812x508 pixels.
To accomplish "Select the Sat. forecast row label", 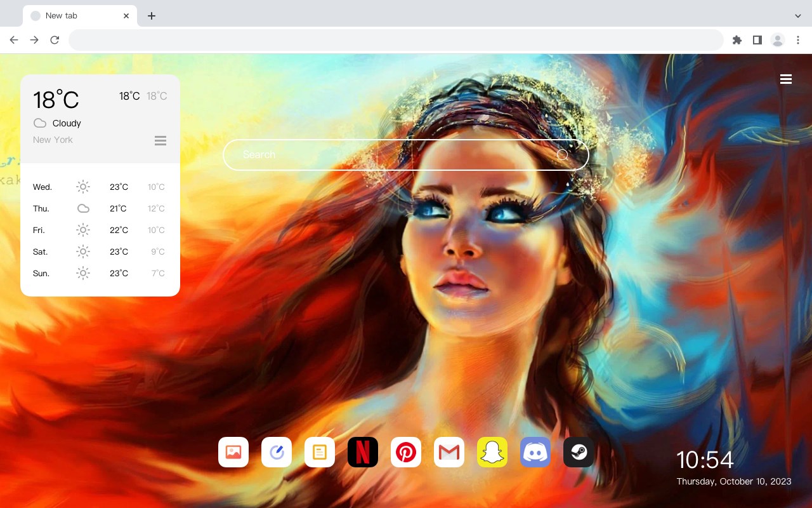I will click(x=41, y=252).
